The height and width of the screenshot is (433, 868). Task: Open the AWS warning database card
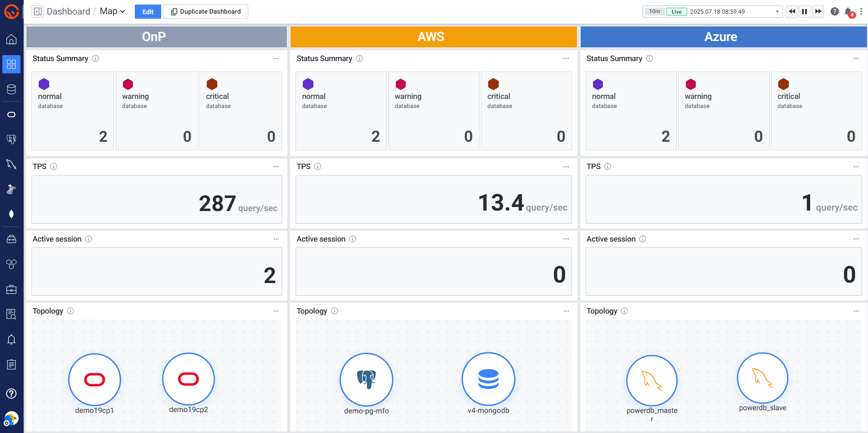(434, 111)
